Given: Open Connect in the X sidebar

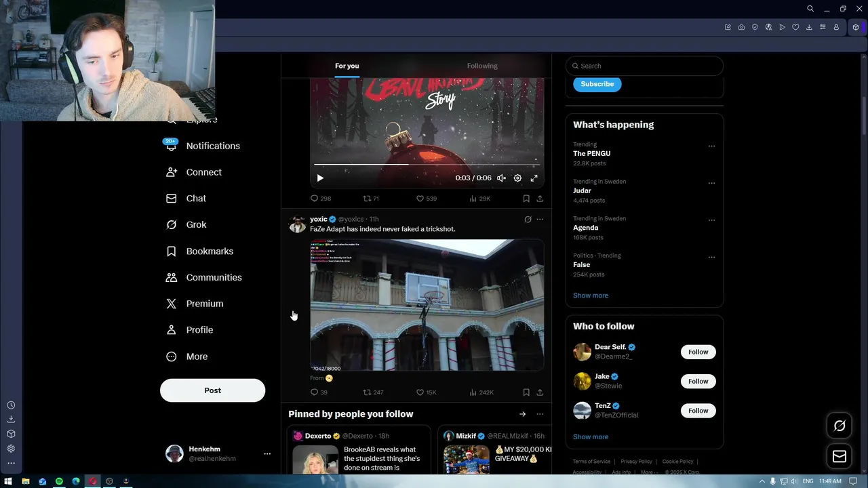Looking at the screenshot, I should (x=194, y=172).
